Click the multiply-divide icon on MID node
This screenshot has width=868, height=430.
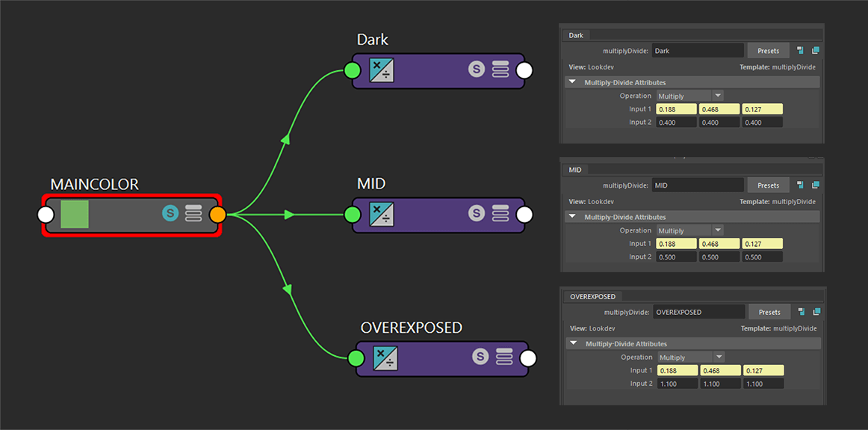(382, 214)
